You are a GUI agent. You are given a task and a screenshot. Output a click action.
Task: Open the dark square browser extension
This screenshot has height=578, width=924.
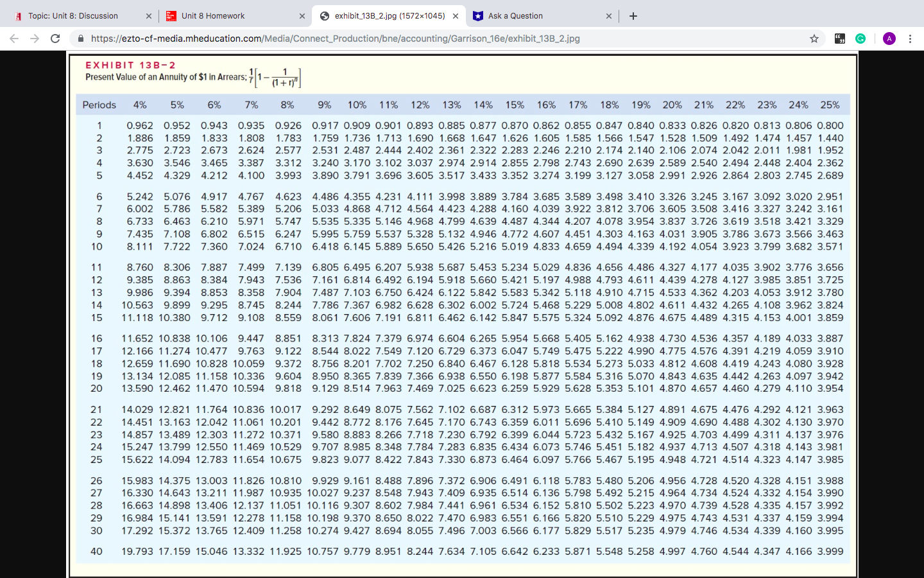[x=840, y=39]
